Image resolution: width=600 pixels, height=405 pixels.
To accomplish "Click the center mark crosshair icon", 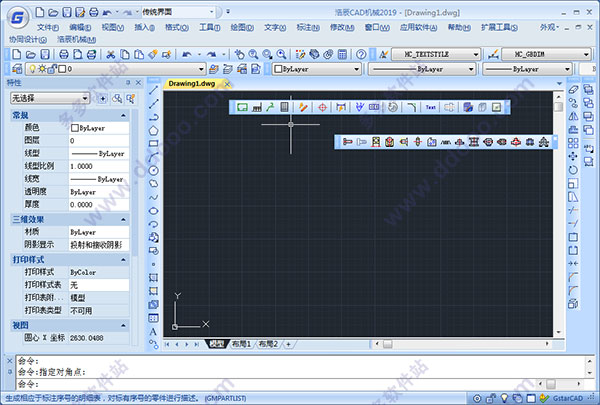I will coord(322,106).
